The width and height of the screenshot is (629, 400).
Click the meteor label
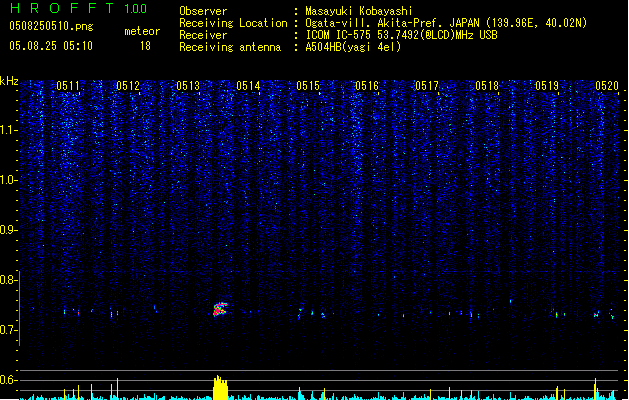pyautogui.click(x=142, y=31)
